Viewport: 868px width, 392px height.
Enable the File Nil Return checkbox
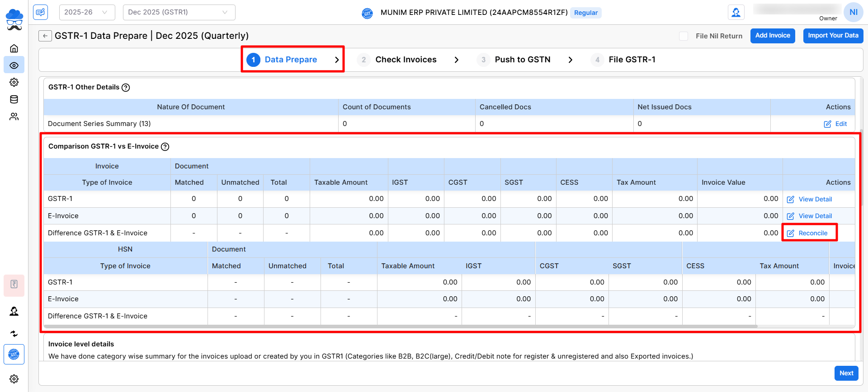point(684,36)
